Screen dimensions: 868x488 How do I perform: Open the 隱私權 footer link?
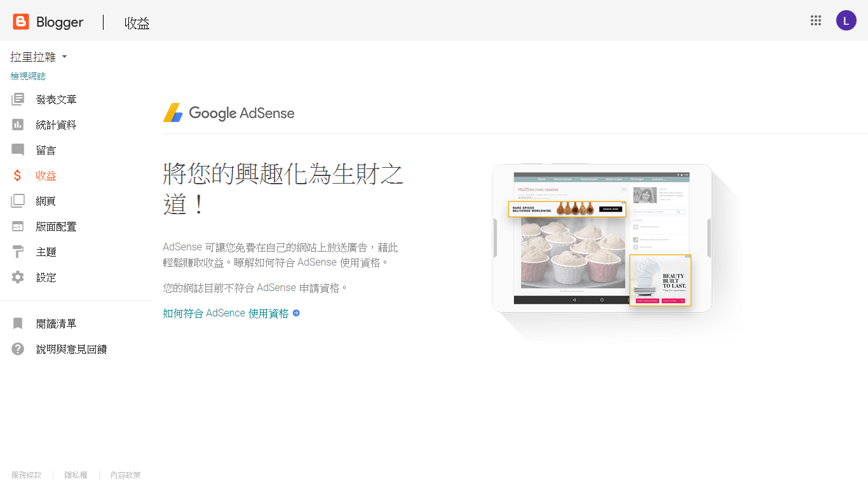pyautogui.click(x=76, y=475)
